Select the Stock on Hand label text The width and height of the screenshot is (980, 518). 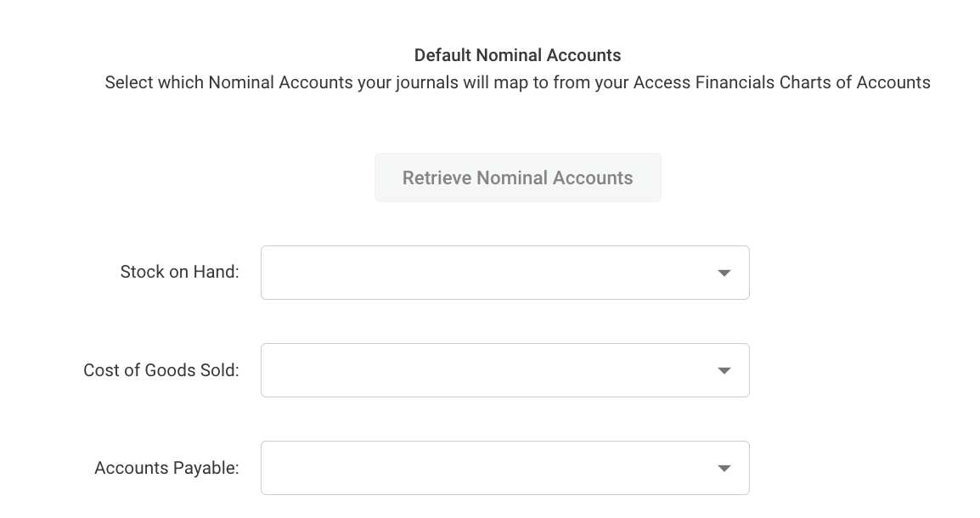point(178,271)
